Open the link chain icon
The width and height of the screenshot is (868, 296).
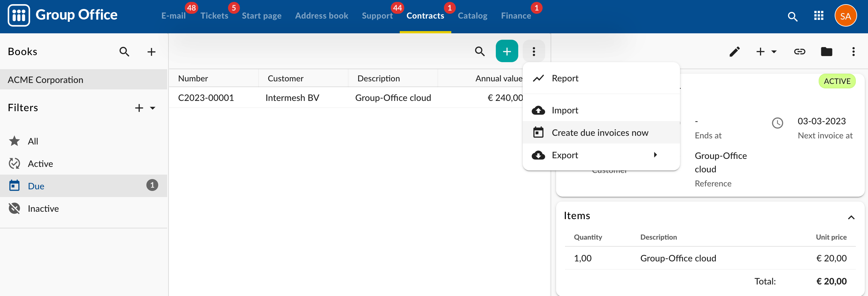pyautogui.click(x=799, y=52)
